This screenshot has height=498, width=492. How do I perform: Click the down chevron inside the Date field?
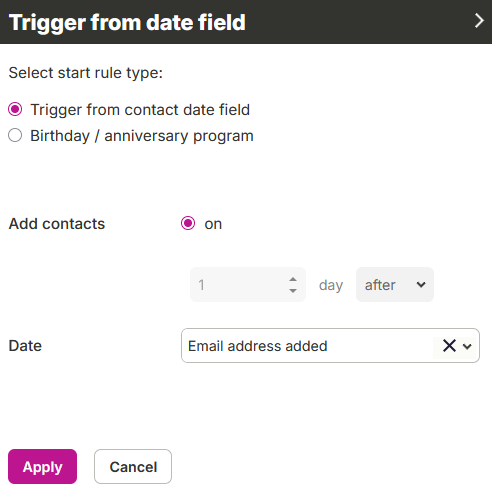click(467, 346)
